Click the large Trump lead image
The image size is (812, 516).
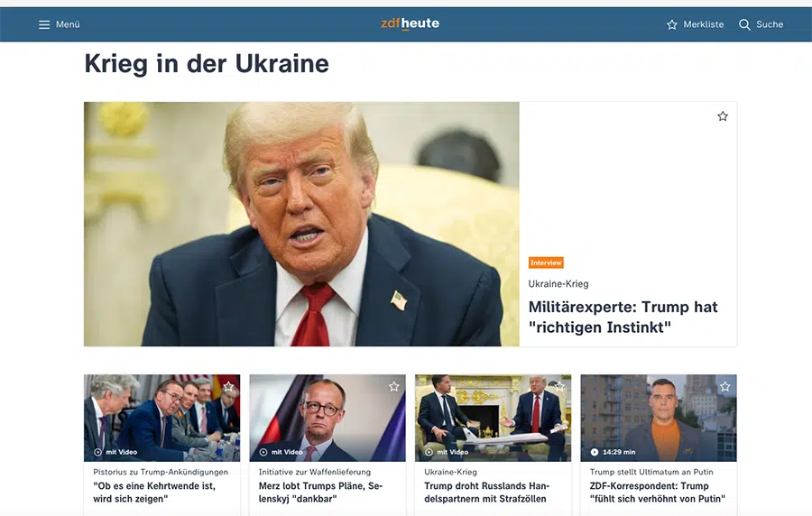coord(301,224)
